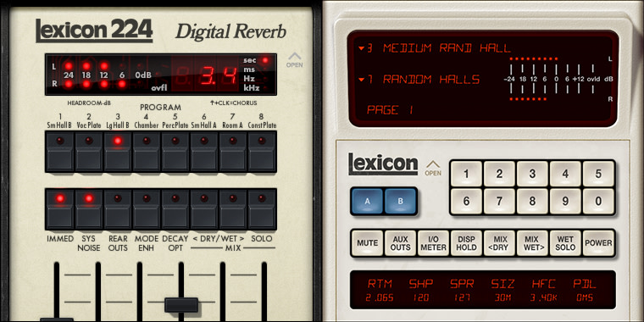The height and width of the screenshot is (322, 644).
Task: Toggle the REAR OUTS button
Action: pyautogui.click(x=118, y=209)
